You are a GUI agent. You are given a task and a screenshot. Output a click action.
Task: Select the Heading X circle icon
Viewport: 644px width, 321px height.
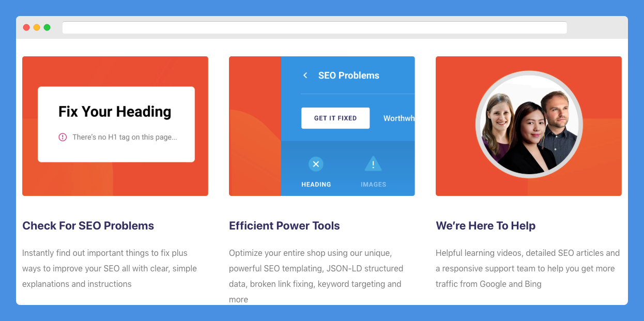tap(316, 164)
